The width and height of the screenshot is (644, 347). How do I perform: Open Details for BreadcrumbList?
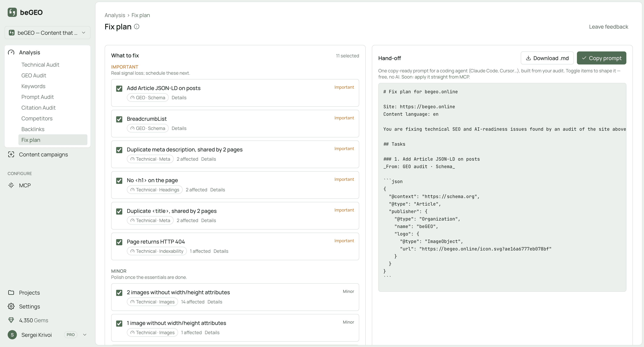[179, 128]
